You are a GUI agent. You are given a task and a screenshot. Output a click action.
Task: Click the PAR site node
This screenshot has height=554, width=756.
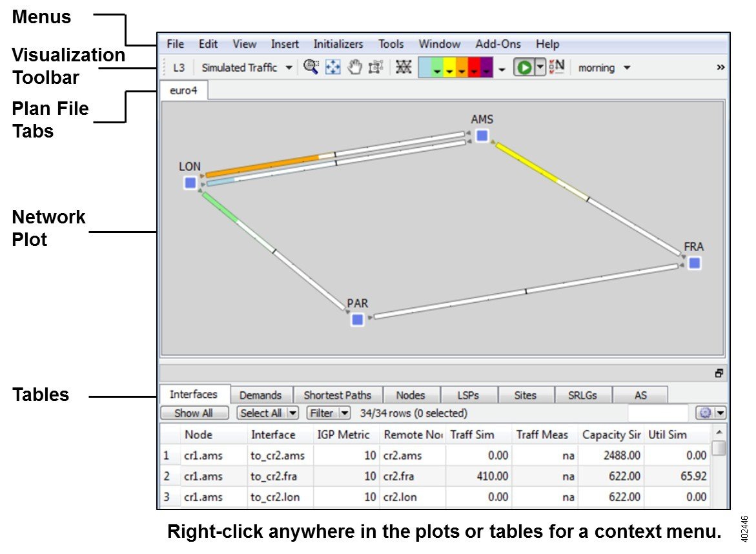pos(357,320)
